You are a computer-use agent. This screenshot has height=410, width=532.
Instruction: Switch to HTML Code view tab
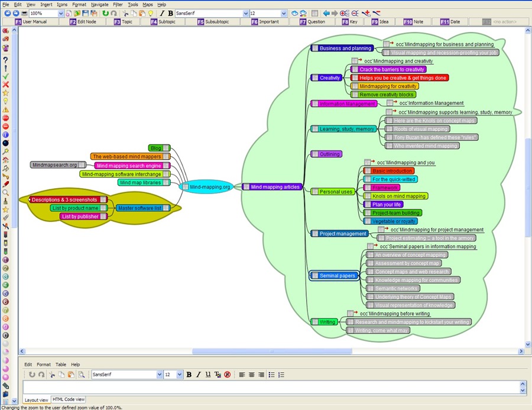point(69,399)
